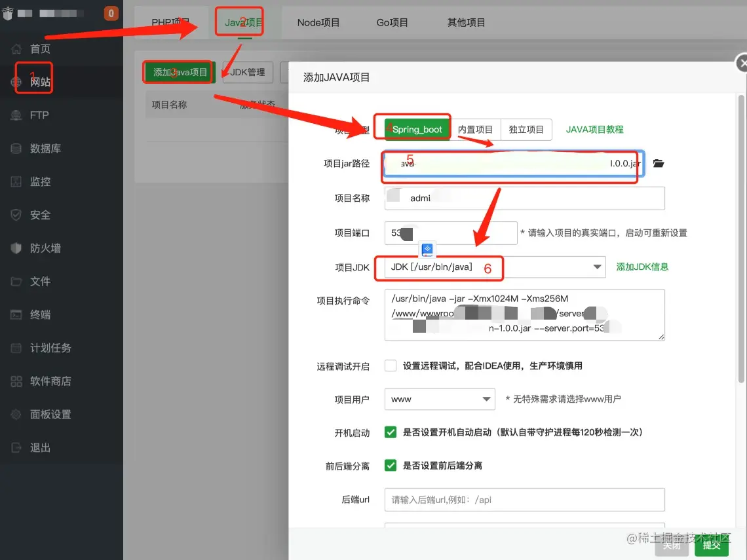The image size is (747, 560).
Task: Open 监控 in the sidebar
Action: click(62, 182)
